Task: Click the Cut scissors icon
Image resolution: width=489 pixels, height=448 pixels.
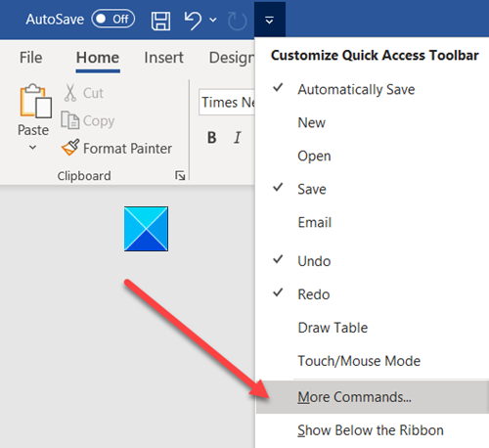Action: pyautogui.click(x=69, y=93)
